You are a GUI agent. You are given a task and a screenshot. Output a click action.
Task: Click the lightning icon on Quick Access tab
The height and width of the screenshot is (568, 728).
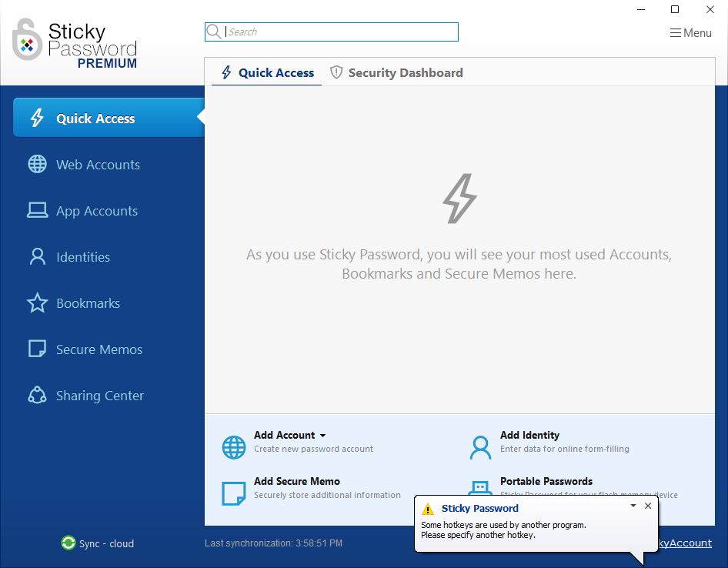point(226,72)
